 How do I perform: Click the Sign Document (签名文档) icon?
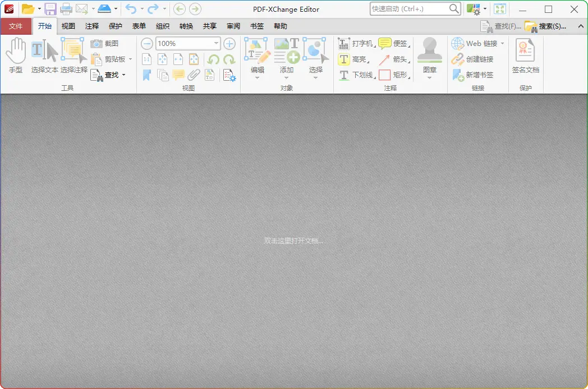coord(525,56)
